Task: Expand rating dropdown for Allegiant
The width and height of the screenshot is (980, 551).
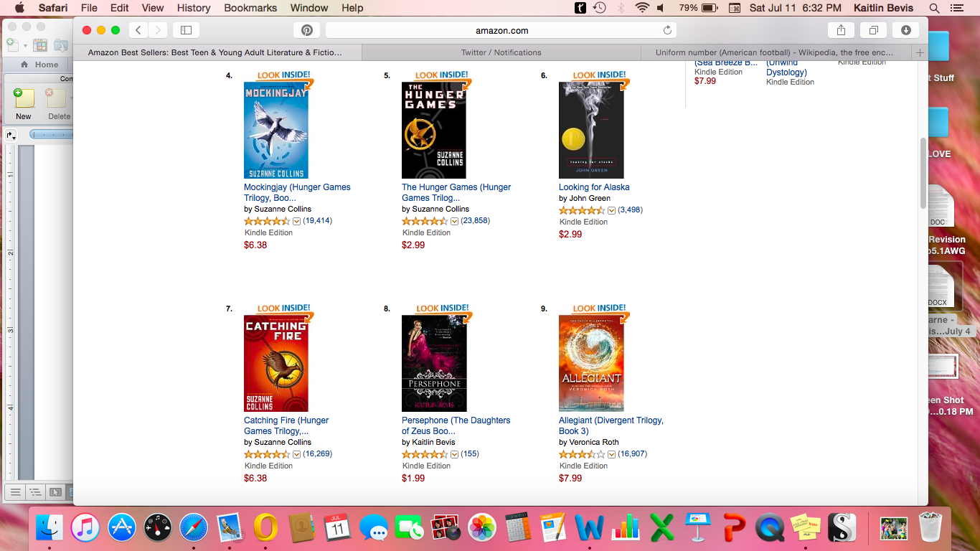Action: (x=611, y=454)
